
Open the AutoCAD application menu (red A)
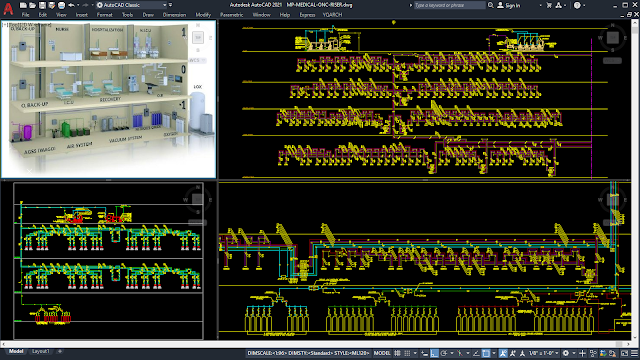(x=8, y=8)
